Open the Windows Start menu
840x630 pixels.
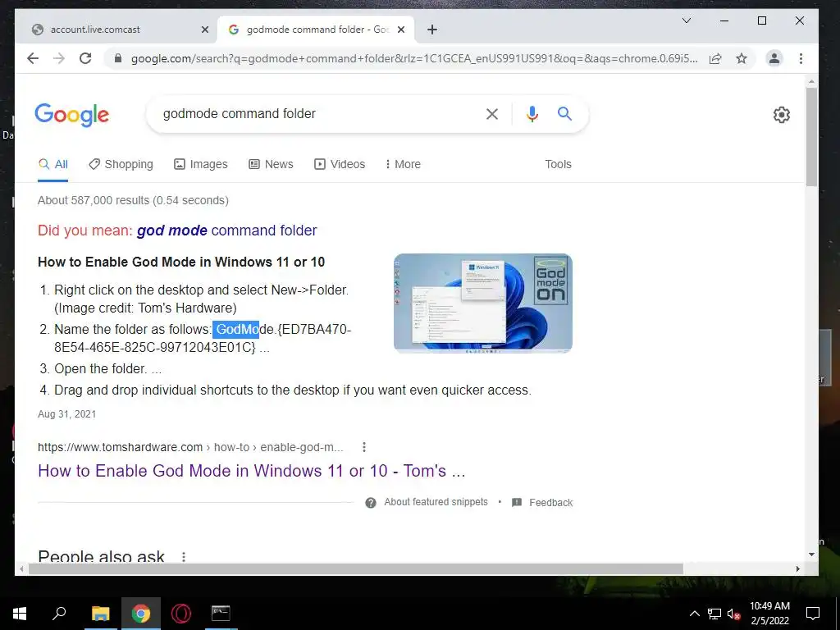point(20,614)
